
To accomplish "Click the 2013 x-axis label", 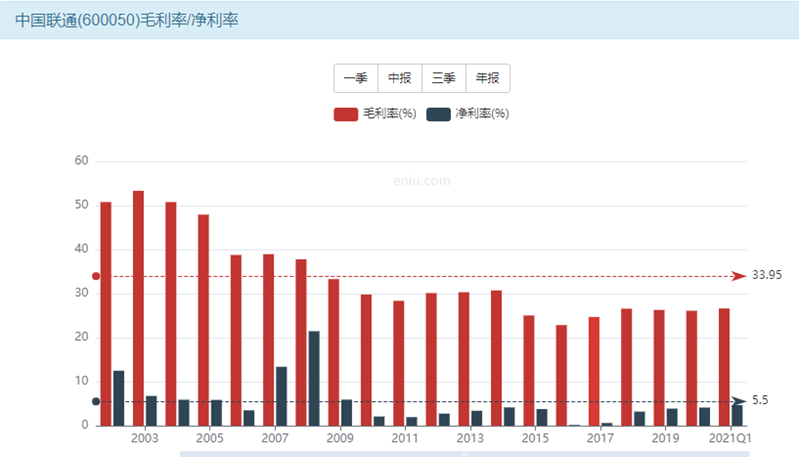I will [470, 438].
